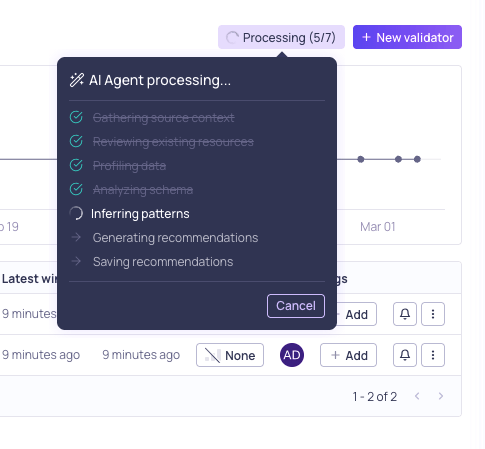Click the Gathering source context step text
The image size is (485, 449).
(x=163, y=118)
